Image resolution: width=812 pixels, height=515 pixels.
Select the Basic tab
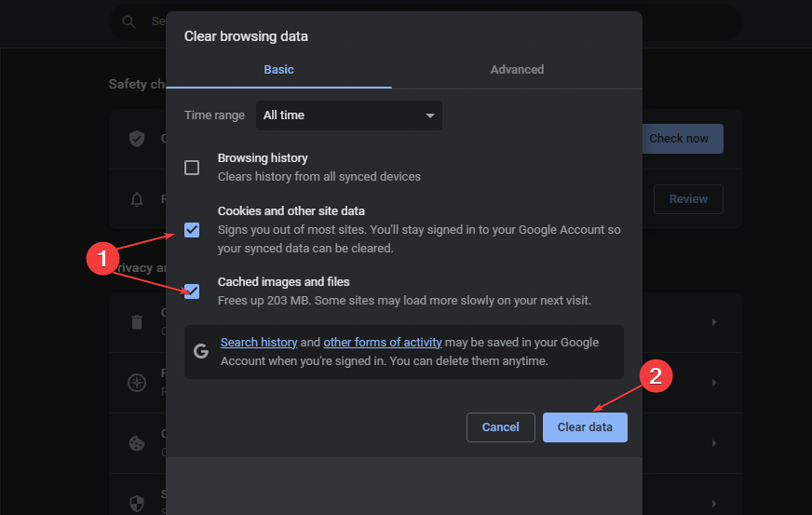click(x=278, y=69)
